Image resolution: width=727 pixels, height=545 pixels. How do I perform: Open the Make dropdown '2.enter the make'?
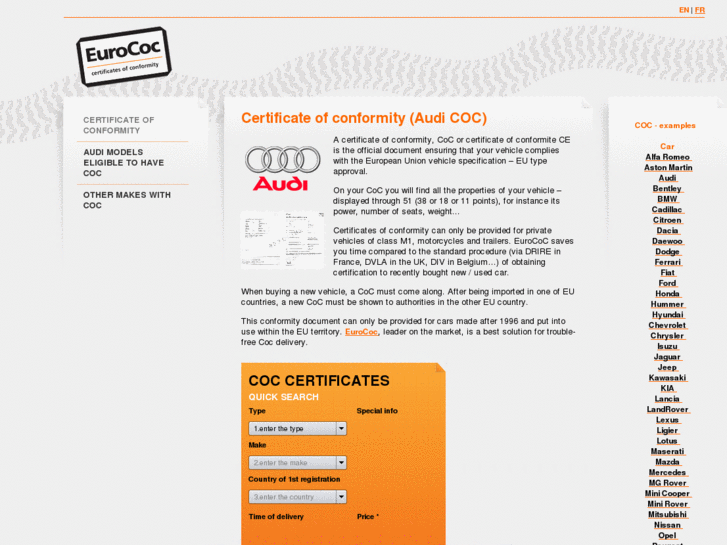point(298,462)
